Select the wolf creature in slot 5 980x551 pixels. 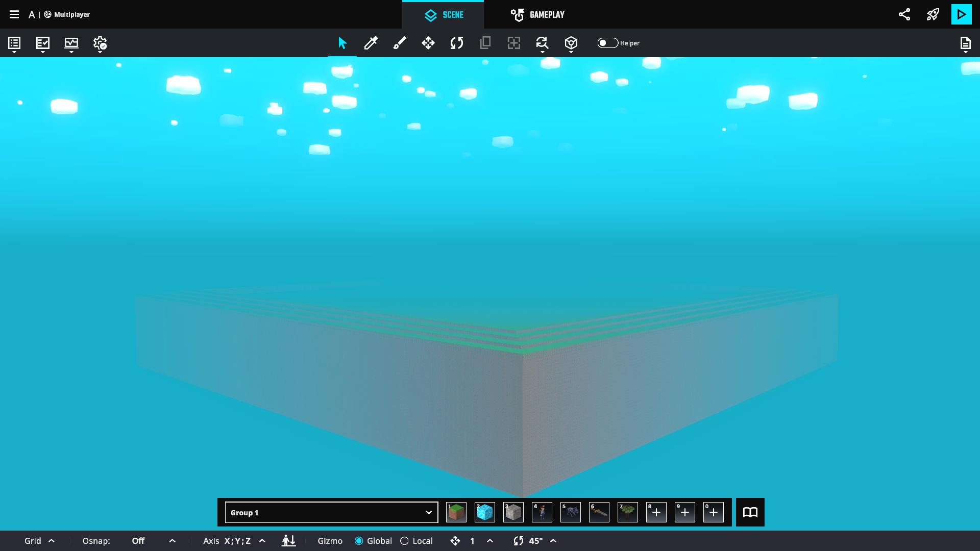(571, 512)
